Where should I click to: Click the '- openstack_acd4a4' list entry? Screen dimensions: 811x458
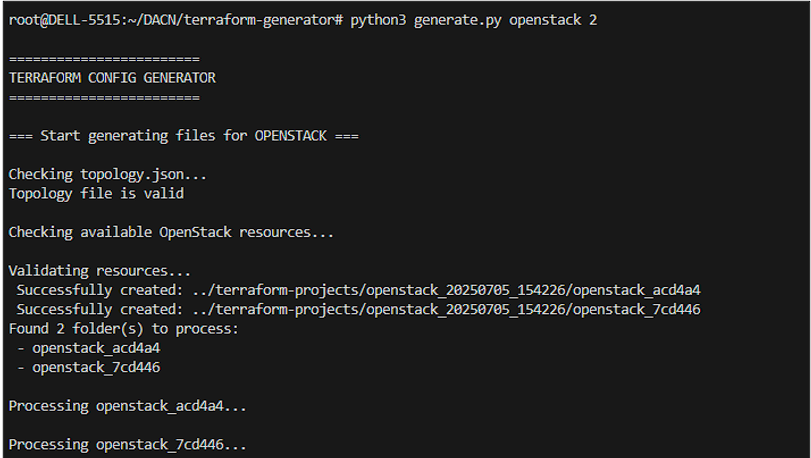tap(88, 348)
